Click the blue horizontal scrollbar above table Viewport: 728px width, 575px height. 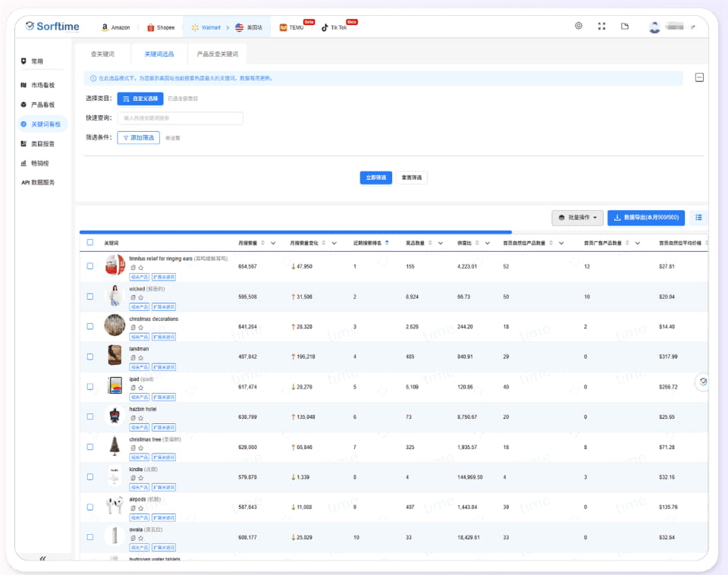(295, 232)
